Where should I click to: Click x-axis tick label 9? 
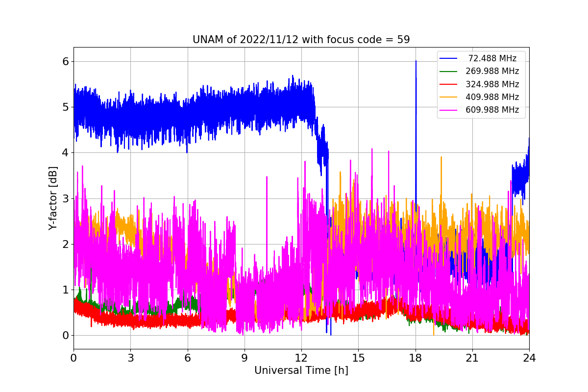coord(245,358)
